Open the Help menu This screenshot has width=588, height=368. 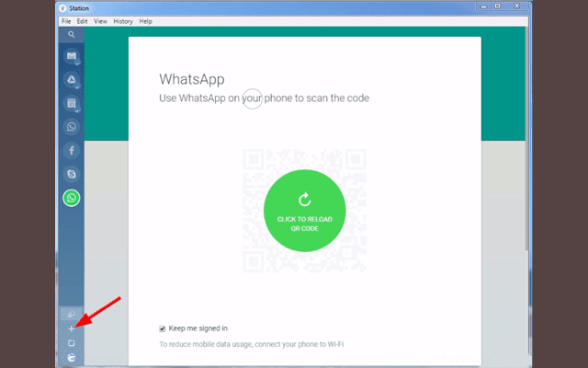pos(146,20)
